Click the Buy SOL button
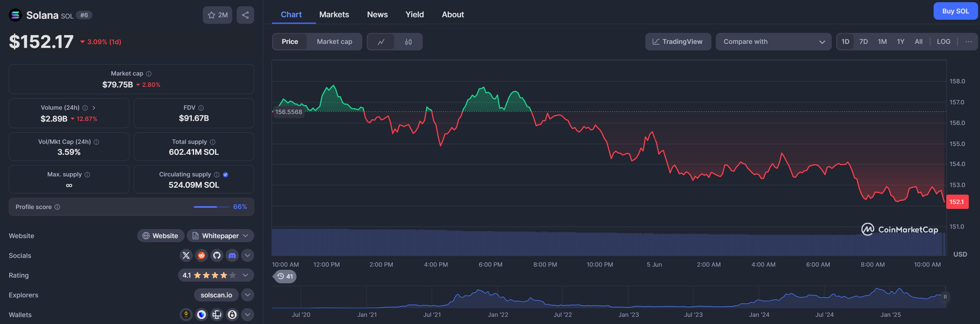 (x=956, y=11)
